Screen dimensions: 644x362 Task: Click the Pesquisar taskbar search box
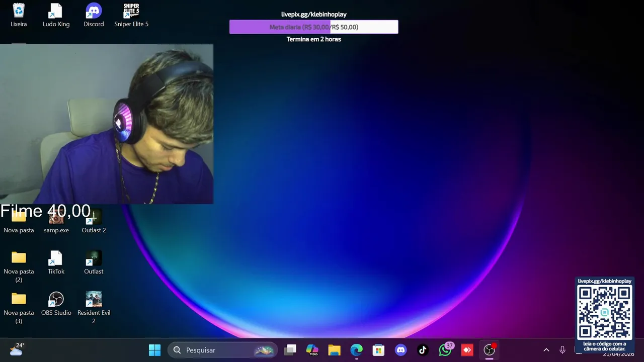pyautogui.click(x=222, y=350)
